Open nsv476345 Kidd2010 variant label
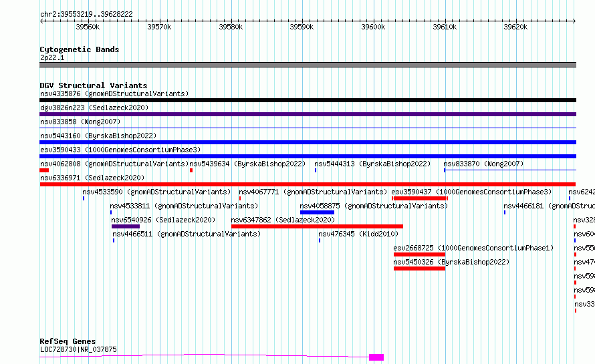The width and height of the screenshot is (595, 364). pyautogui.click(x=358, y=234)
